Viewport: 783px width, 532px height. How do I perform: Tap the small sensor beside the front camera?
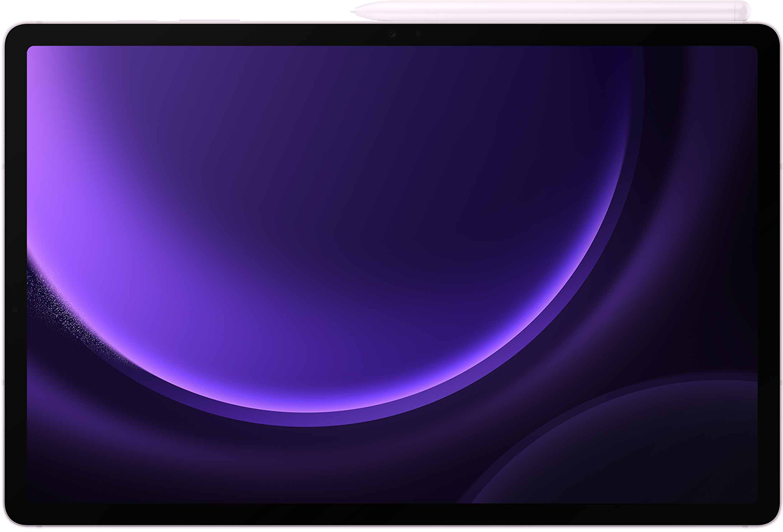[x=418, y=34]
